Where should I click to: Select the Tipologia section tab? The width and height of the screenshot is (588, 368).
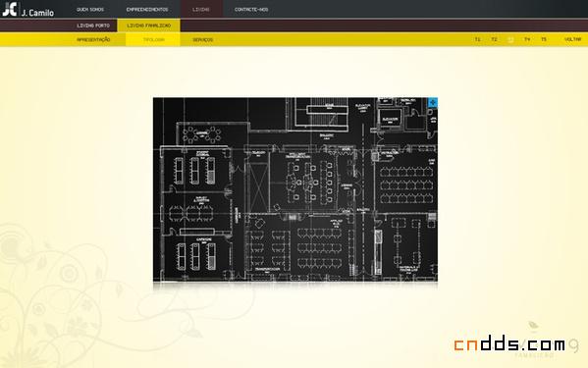[x=153, y=39]
